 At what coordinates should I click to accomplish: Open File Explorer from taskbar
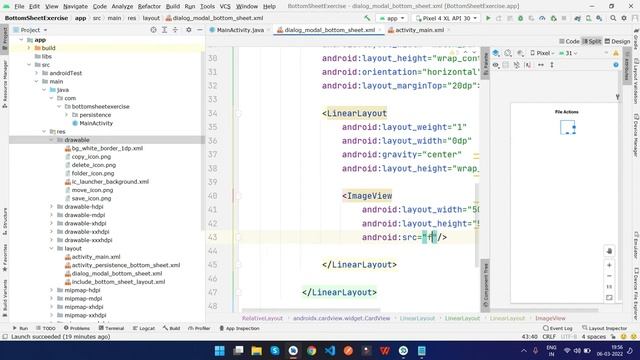(x=256, y=351)
